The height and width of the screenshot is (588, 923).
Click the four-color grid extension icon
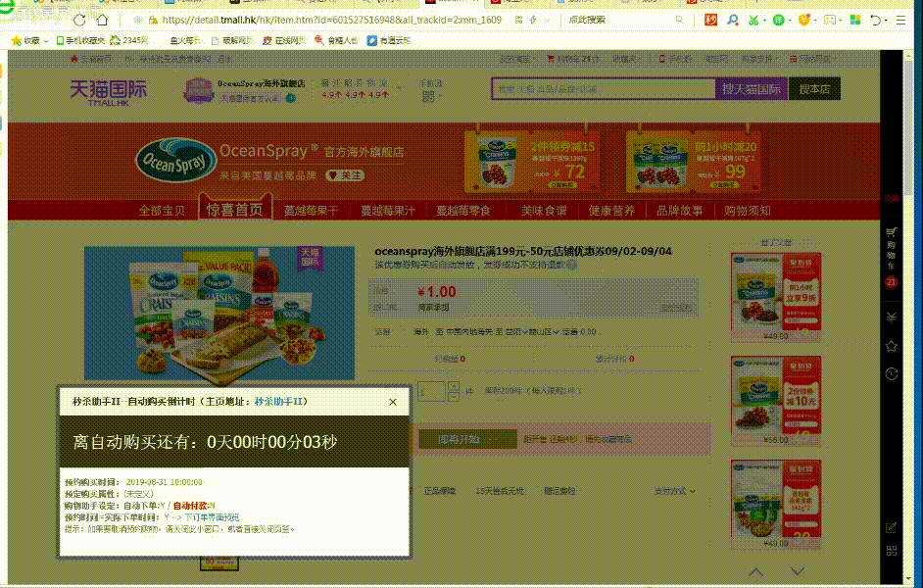(x=855, y=20)
